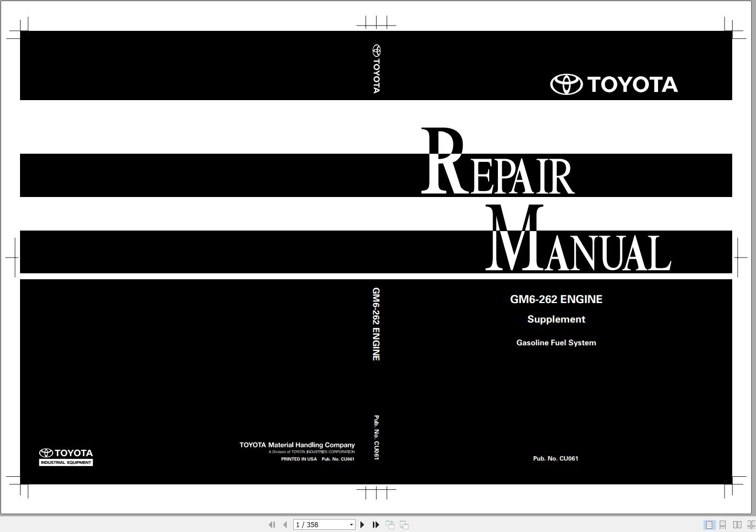756x532 pixels.
Task: Go to the previous page
Action: (285, 524)
